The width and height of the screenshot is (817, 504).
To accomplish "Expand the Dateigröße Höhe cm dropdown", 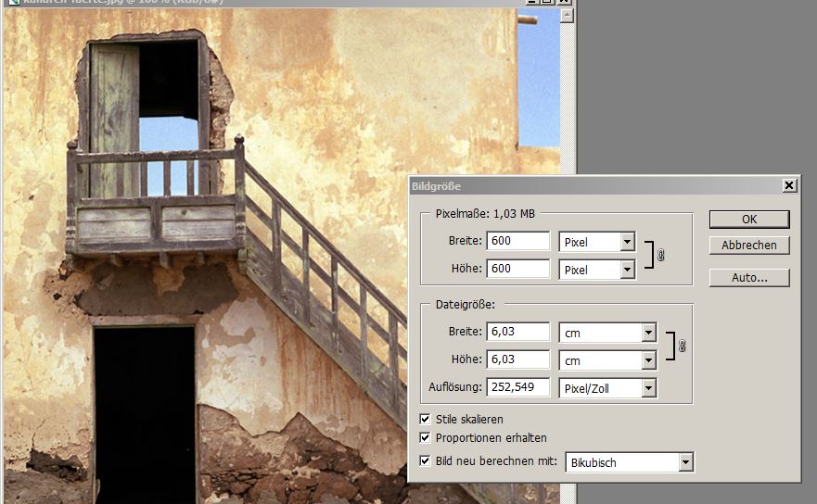I will click(648, 360).
